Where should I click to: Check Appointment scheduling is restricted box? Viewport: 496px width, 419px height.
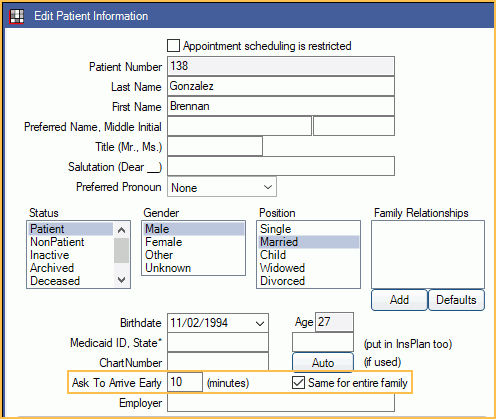point(173,46)
